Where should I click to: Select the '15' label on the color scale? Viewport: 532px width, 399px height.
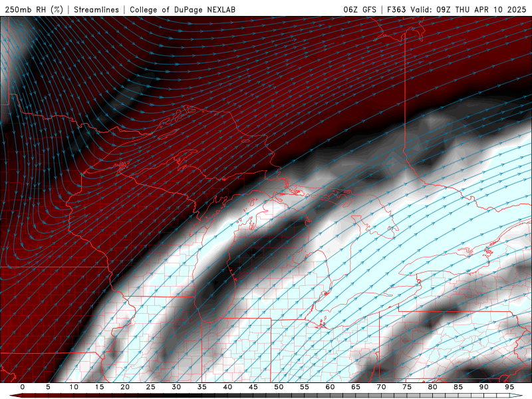pyautogui.click(x=99, y=387)
